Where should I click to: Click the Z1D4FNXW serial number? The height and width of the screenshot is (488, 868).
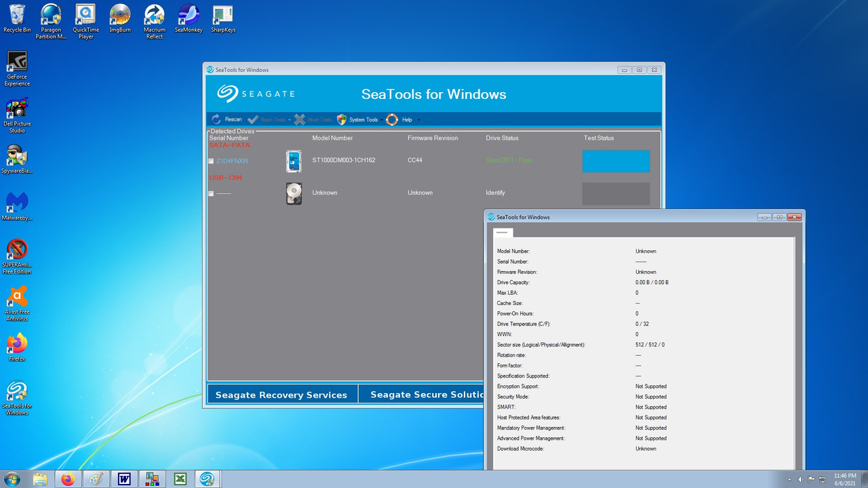(232, 161)
